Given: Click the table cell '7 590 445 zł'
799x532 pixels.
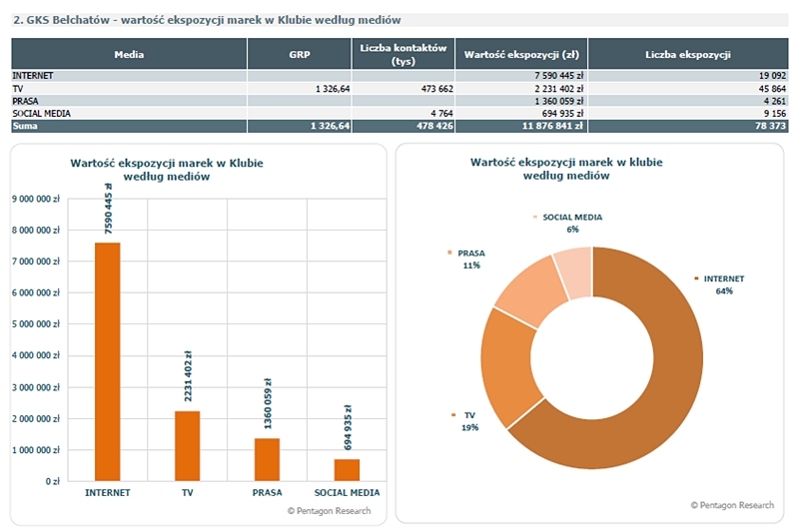Looking at the screenshot, I should 558,75.
